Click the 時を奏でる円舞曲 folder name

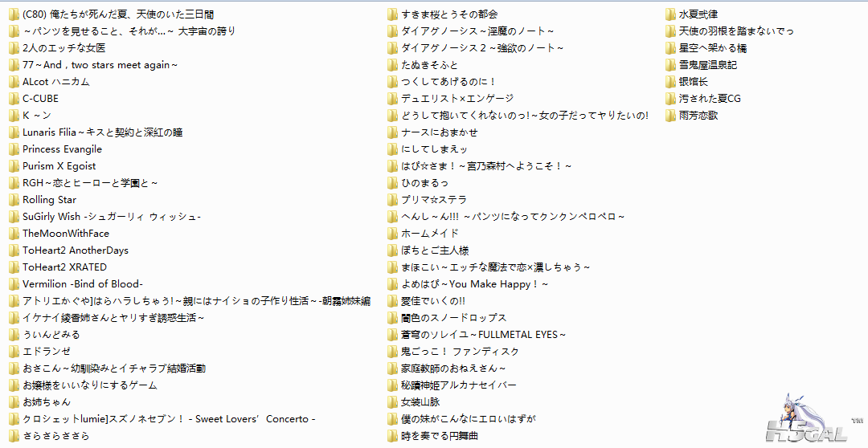tap(439, 436)
